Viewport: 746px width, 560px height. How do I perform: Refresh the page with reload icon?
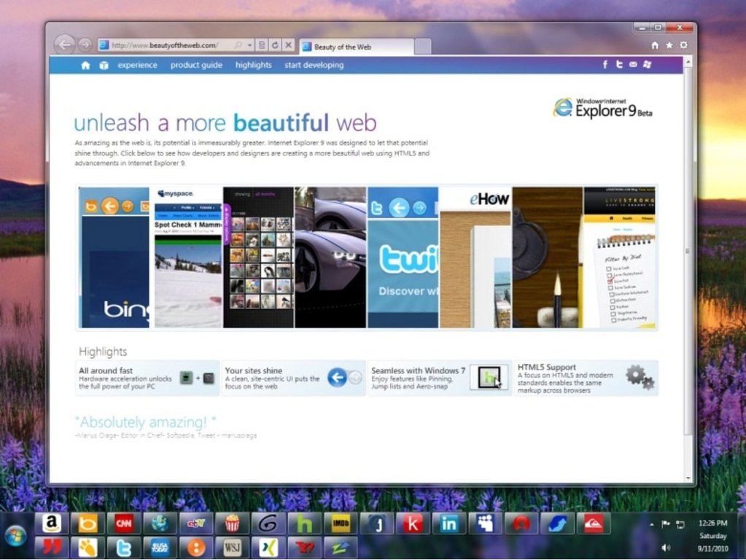(275, 45)
